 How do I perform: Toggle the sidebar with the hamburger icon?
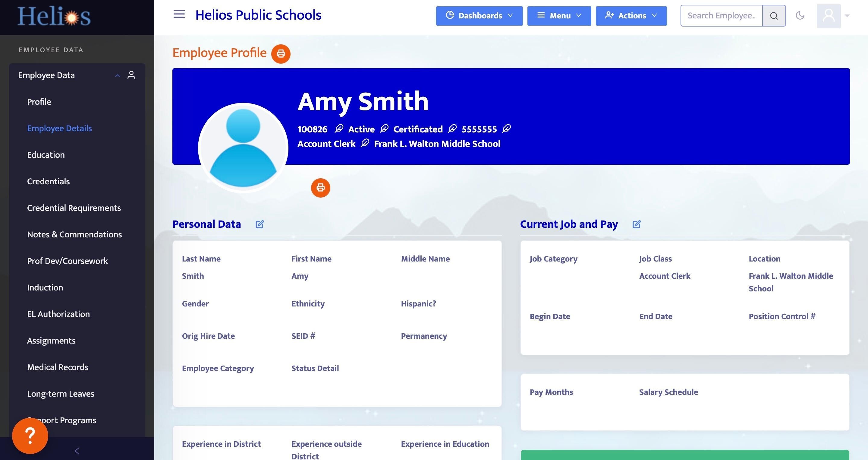pyautogui.click(x=179, y=14)
